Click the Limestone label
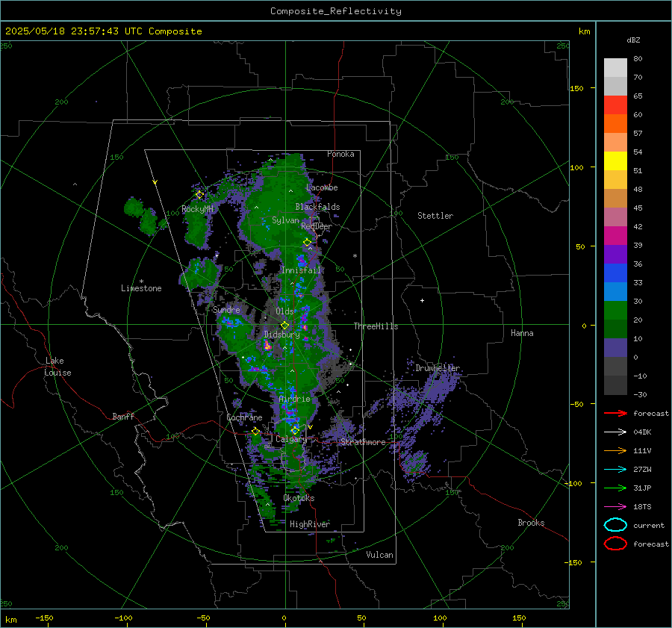Screen dimensions: 672x628 coord(141,288)
